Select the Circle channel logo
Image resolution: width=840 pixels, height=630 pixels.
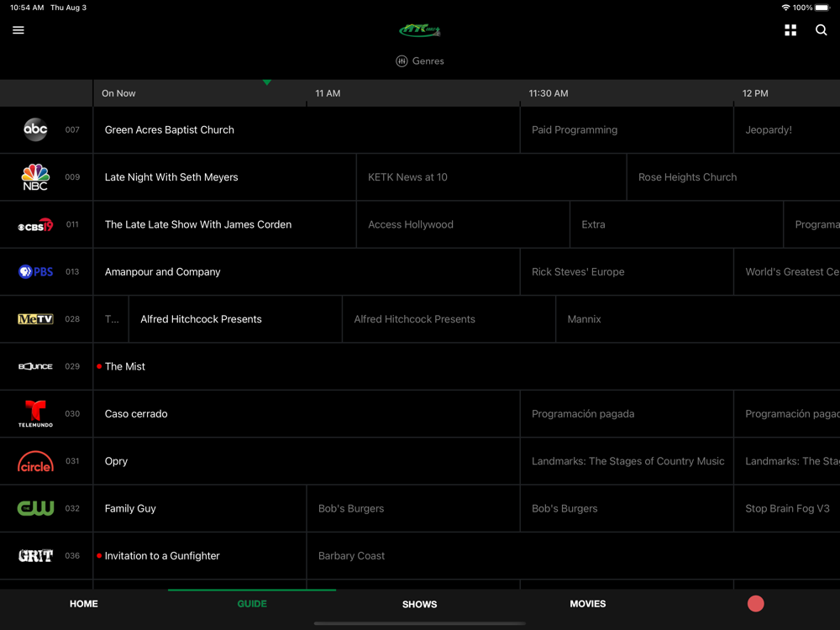tap(35, 460)
